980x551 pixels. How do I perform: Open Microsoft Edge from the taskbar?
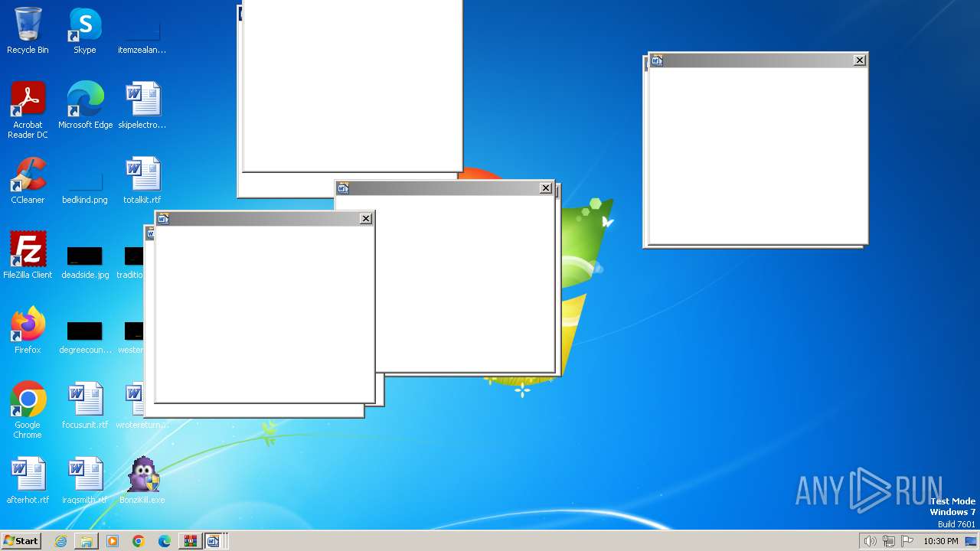tap(165, 541)
